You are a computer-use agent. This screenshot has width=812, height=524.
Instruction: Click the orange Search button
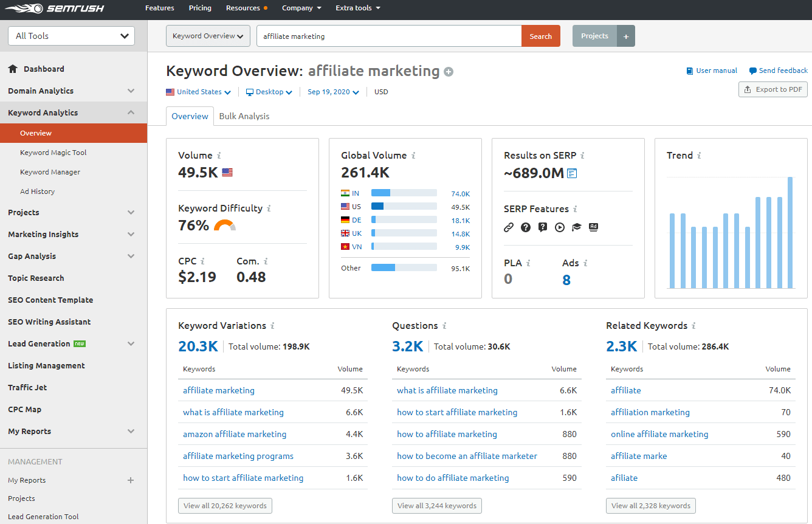pos(540,36)
